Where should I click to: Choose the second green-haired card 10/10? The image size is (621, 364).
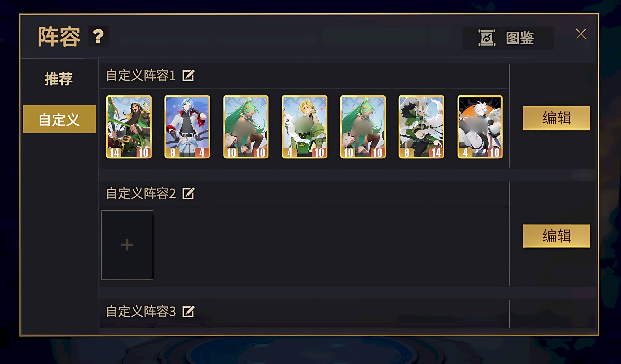point(363,127)
